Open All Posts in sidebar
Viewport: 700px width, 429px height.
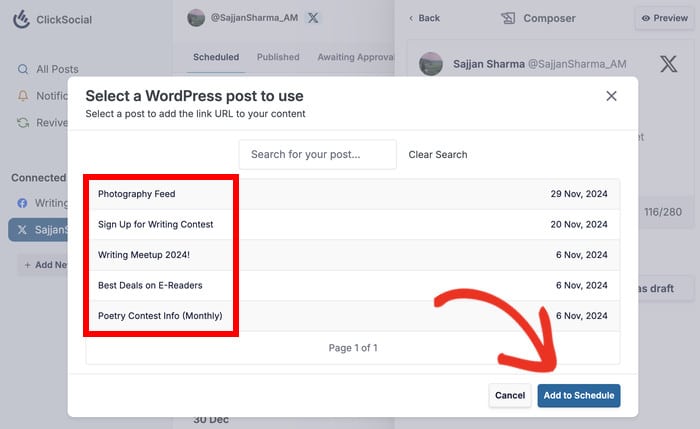click(57, 69)
